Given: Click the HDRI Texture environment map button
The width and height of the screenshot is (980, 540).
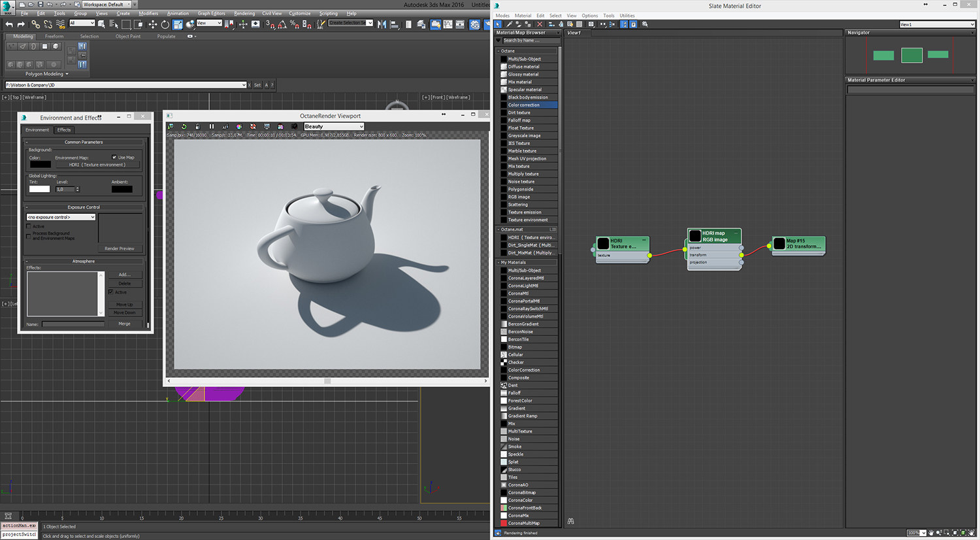Looking at the screenshot, I should pyautogui.click(x=97, y=165).
